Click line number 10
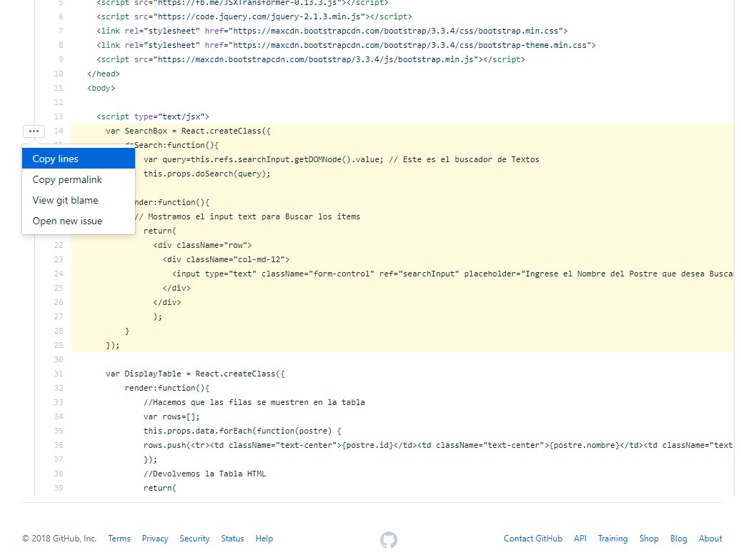Image resolution: width=741 pixels, height=560 pixels. pos(59,74)
